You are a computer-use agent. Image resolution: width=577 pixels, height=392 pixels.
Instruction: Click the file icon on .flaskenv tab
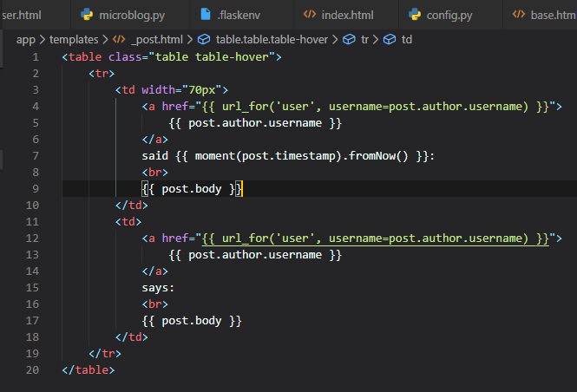click(x=205, y=15)
